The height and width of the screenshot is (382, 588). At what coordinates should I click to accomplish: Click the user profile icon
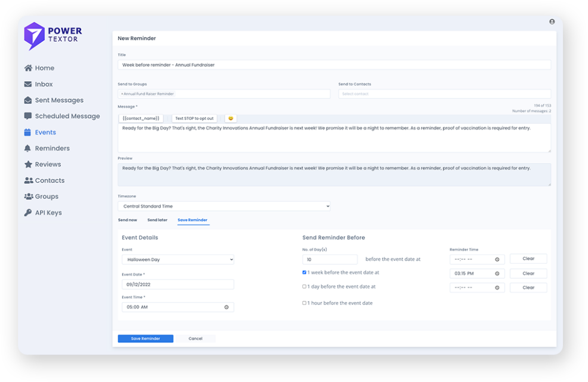tap(552, 21)
